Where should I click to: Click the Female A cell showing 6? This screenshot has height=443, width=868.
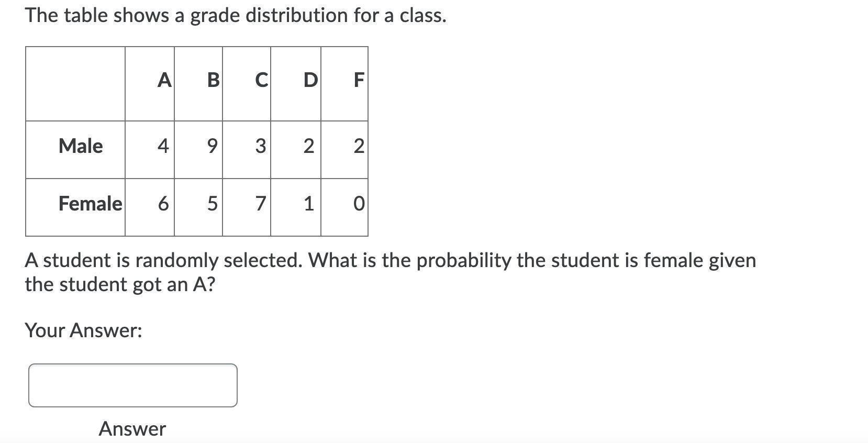click(x=150, y=207)
